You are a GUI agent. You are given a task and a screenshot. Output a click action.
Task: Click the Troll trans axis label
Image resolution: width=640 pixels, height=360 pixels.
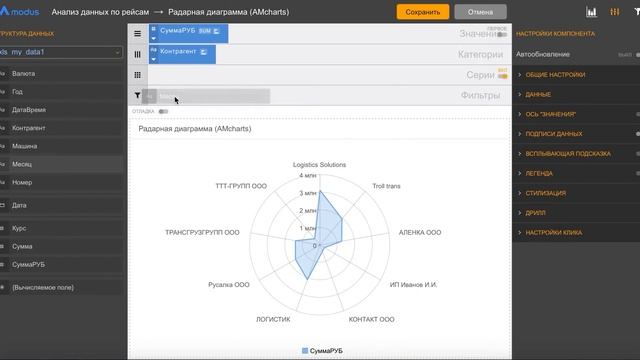(386, 186)
